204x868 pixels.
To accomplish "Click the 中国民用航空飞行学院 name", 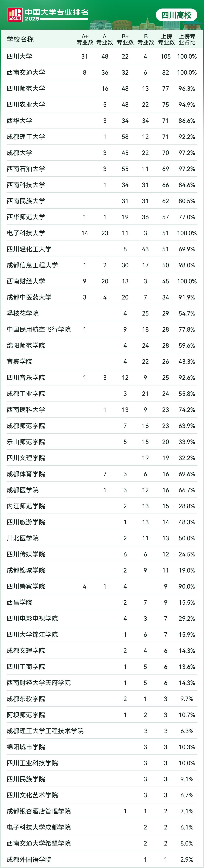I will tap(39, 329).
